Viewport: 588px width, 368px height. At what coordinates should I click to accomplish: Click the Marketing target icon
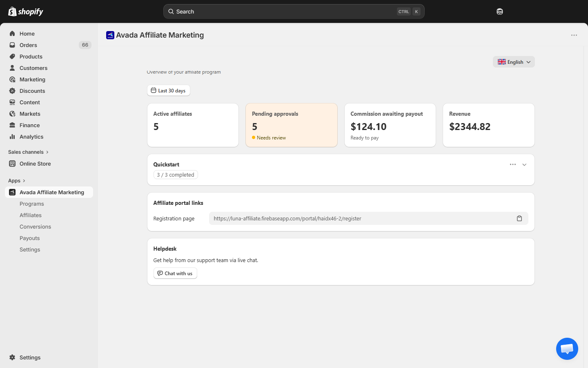click(x=12, y=79)
